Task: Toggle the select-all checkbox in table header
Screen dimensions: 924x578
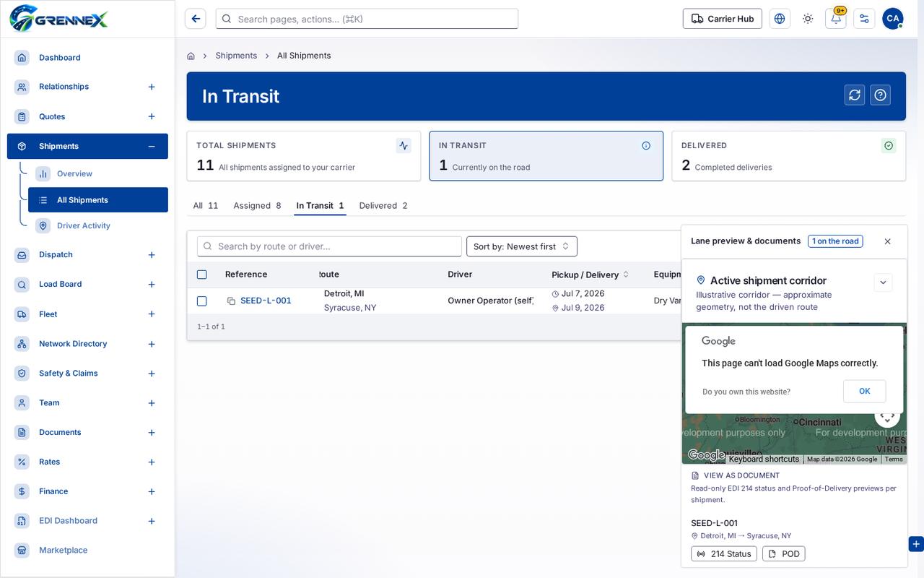Action: (202, 275)
